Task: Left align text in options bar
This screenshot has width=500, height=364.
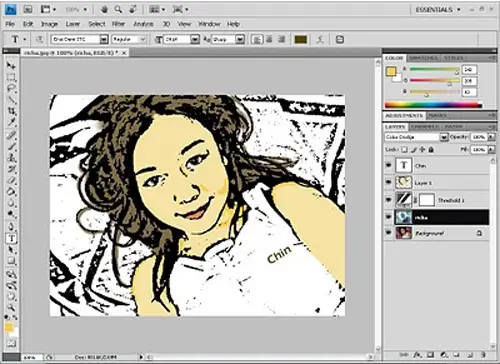Action: point(257,40)
